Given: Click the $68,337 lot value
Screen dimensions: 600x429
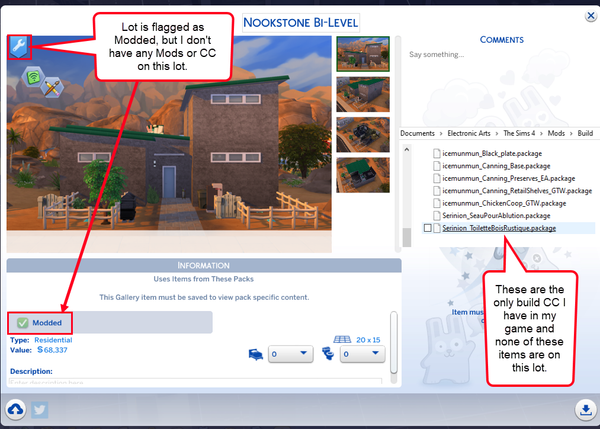Looking at the screenshot, I should [52, 350].
